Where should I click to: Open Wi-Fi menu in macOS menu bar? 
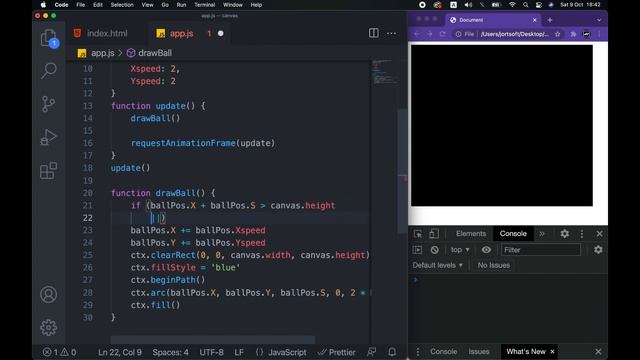pyautogui.click(x=512, y=5)
